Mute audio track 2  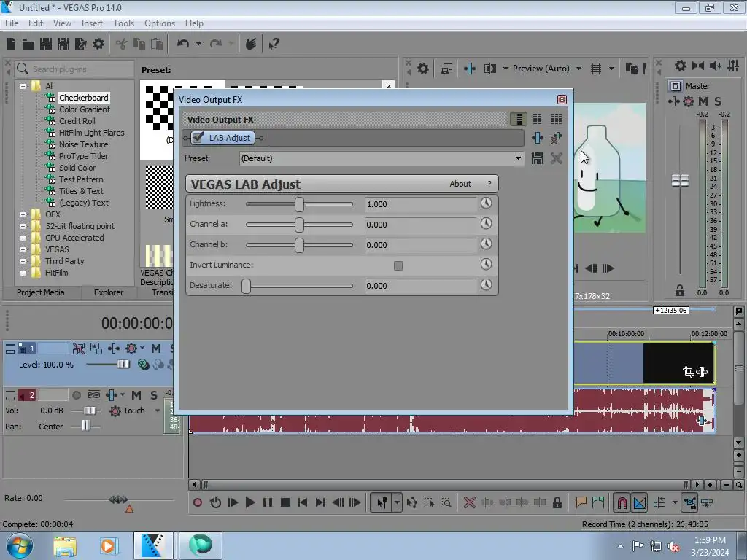coord(136,395)
